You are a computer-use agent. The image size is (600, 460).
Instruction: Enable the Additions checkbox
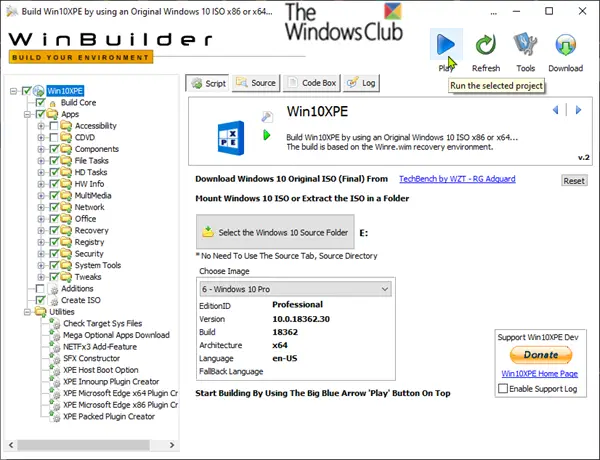coord(40,289)
